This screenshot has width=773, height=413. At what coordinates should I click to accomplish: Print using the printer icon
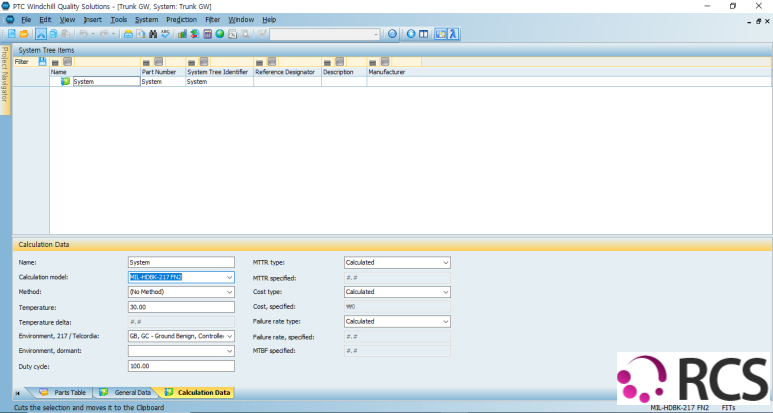point(128,34)
